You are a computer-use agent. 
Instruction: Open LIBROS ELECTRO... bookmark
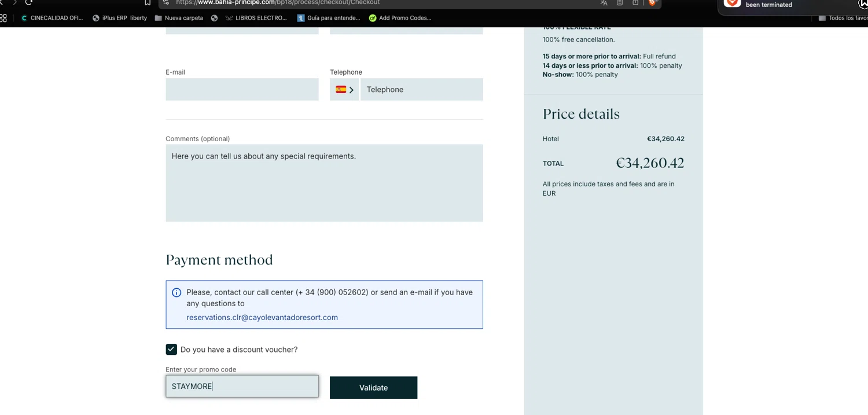click(256, 18)
